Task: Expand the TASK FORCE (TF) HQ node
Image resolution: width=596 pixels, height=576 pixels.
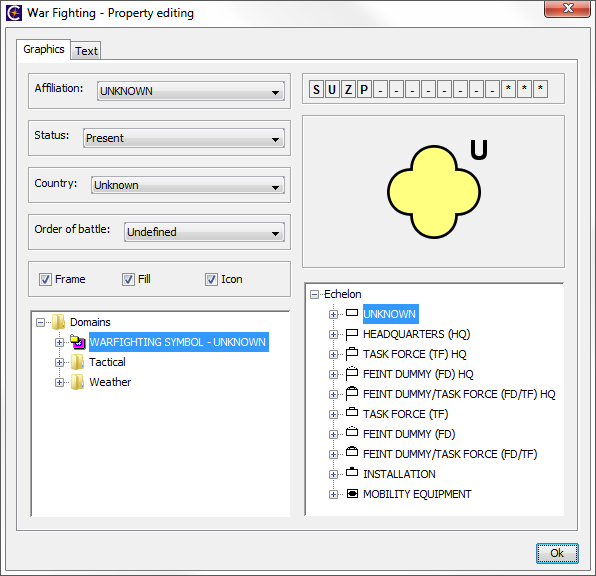Action: pos(333,354)
